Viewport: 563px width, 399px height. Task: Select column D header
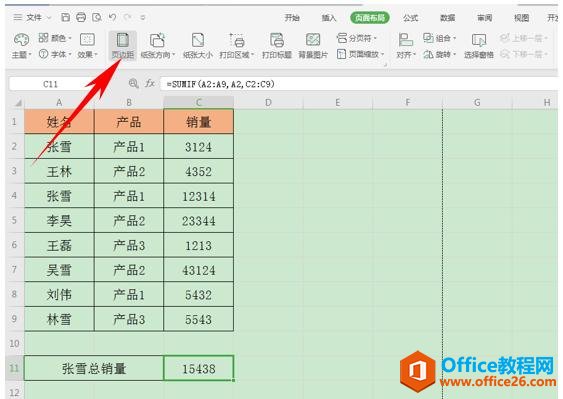coord(268,103)
